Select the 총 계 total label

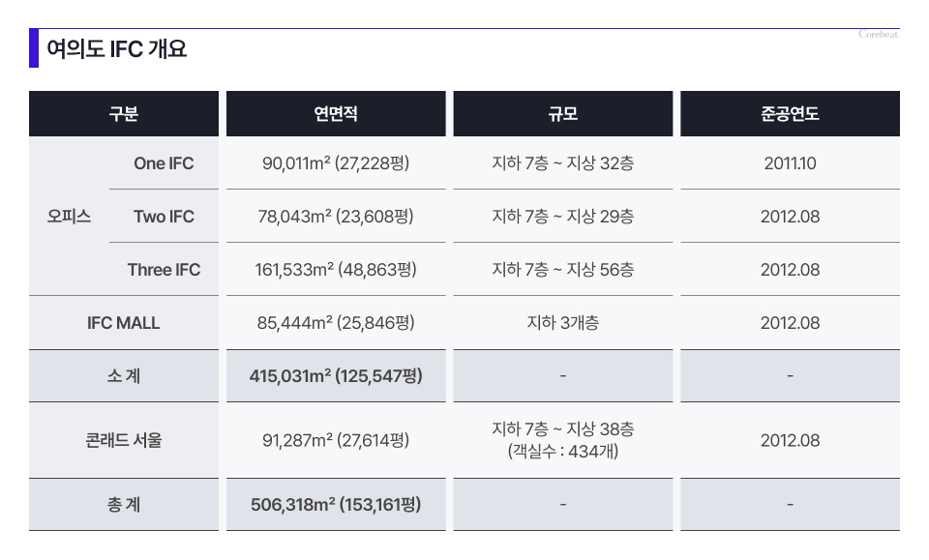tap(123, 504)
